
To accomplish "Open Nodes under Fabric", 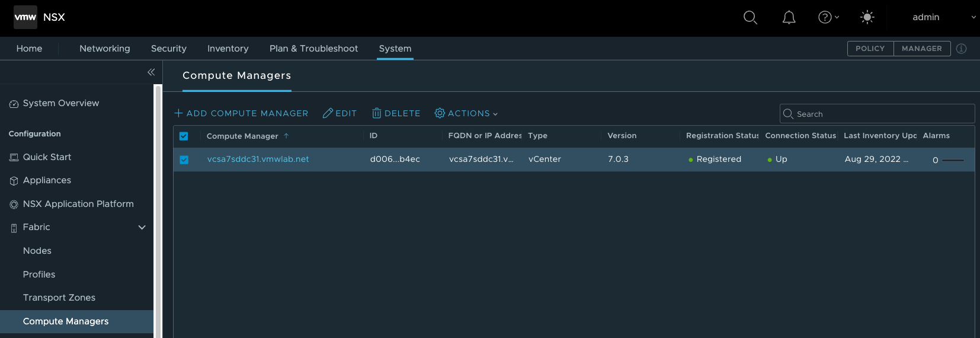I will click(x=37, y=251).
